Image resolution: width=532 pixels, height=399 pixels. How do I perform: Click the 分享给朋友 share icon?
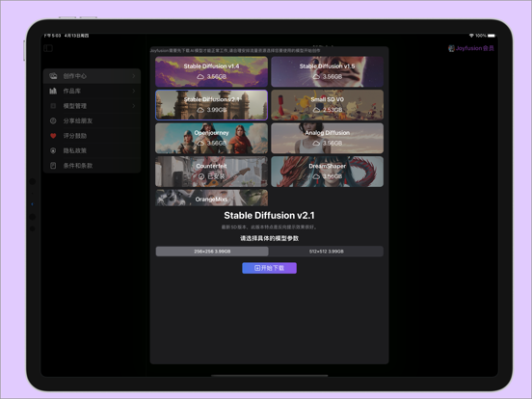pyautogui.click(x=53, y=120)
